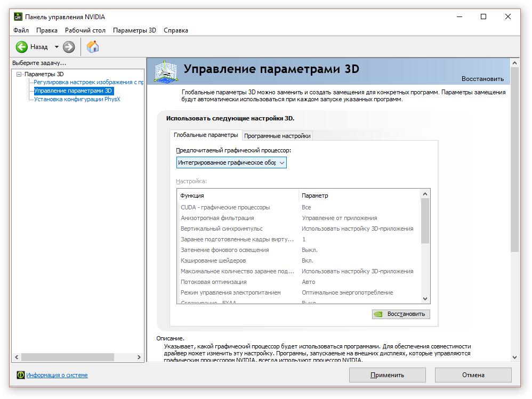Open the Информация о системе link

click(x=57, y=375)
